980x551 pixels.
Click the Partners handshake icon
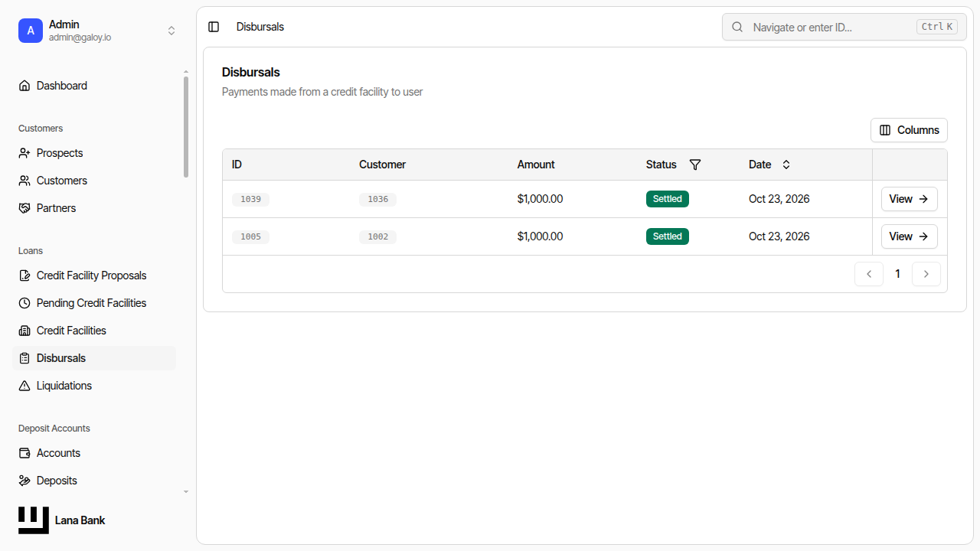pos(24,208)
